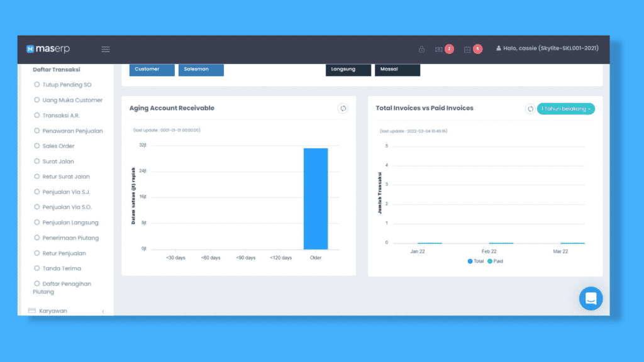Click the Salesman button
Image resolution: width=644 pixels, height=362 pixels.
coord(201,70)
